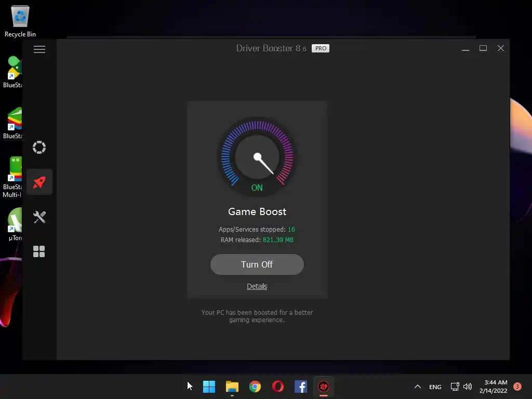
Task: Open the Tools wrench icon in sidebar
Action: tap(39, 217)
